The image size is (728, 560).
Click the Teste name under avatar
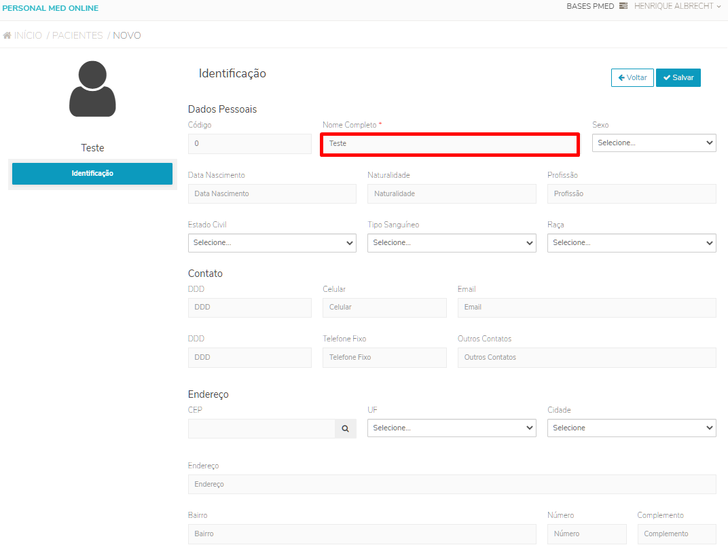pyautogui.click(x=92, y=148)
